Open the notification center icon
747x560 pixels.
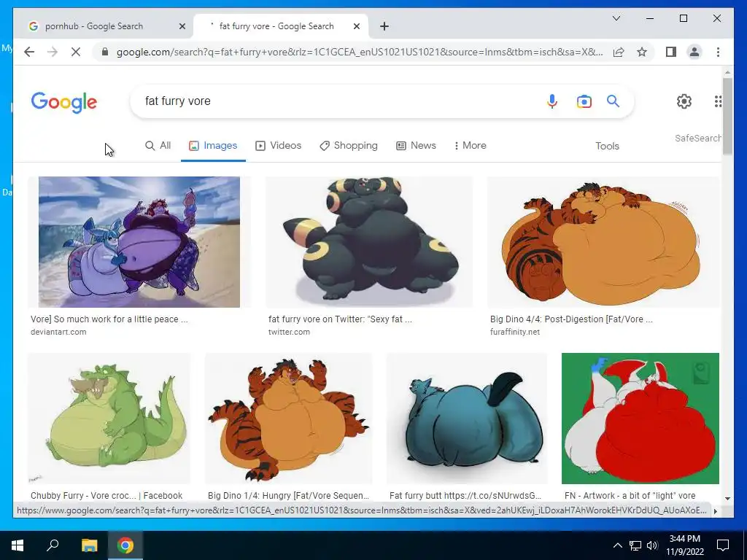click(723, 545)
